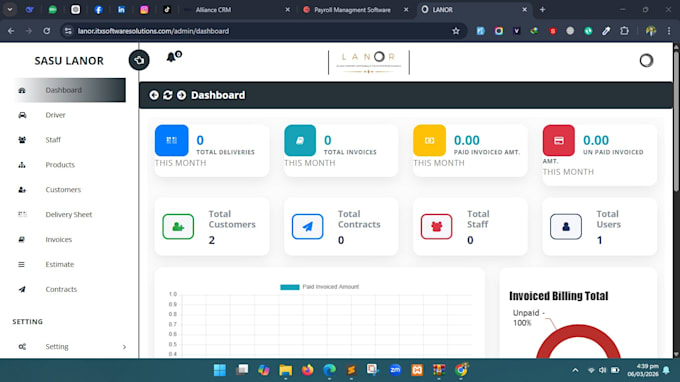Click the blue Total Deliveries icon
The image size is (680, 382).
click(x=172, y=140)
